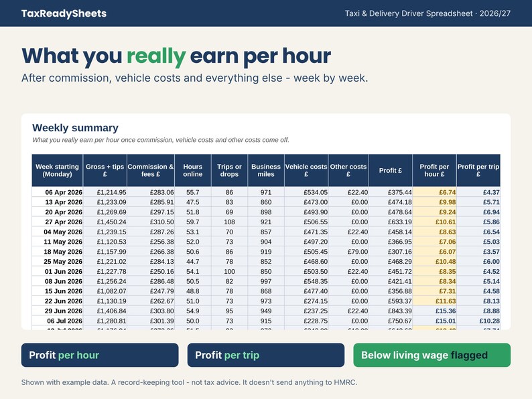Click the 29 Jun 2026 week cell

(58, 311)
